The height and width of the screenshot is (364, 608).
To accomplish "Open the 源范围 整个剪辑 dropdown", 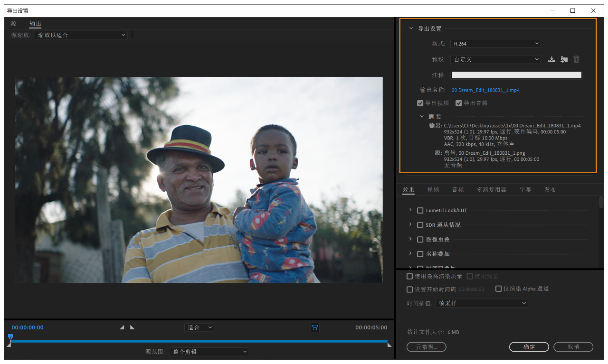I will [209, 352].
